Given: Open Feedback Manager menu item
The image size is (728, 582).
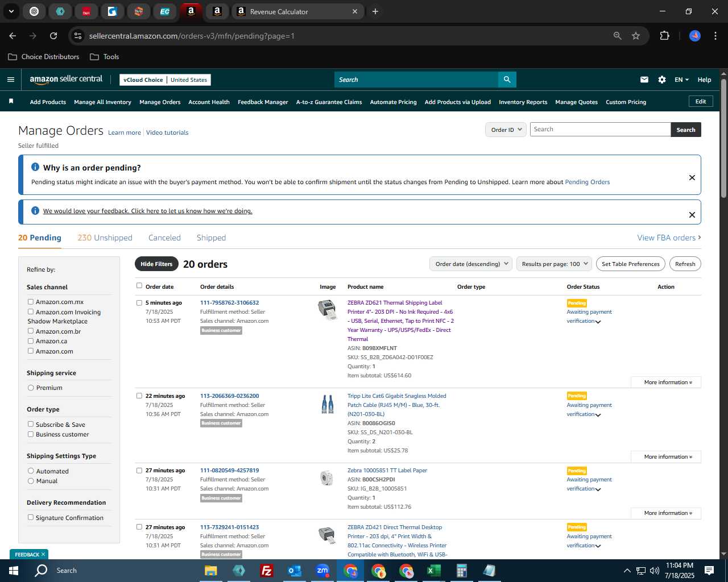Looking at the screenshot, I should tap(263, 102).
